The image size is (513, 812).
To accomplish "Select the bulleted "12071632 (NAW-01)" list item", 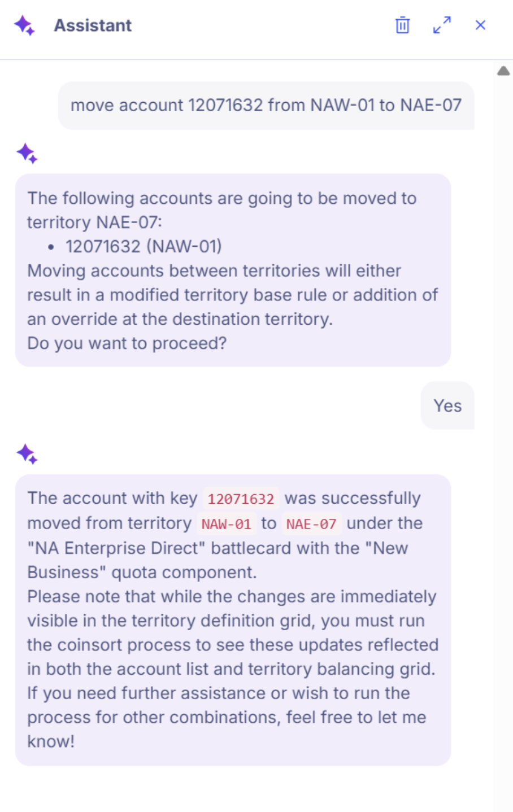I will tap(144, 246).
